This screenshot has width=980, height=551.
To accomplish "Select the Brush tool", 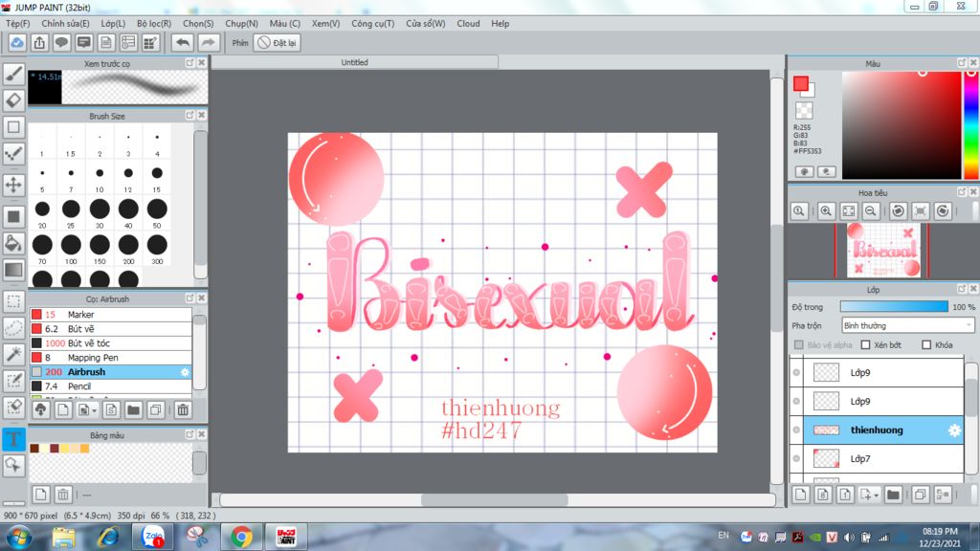I will click(x=13, y=75).
